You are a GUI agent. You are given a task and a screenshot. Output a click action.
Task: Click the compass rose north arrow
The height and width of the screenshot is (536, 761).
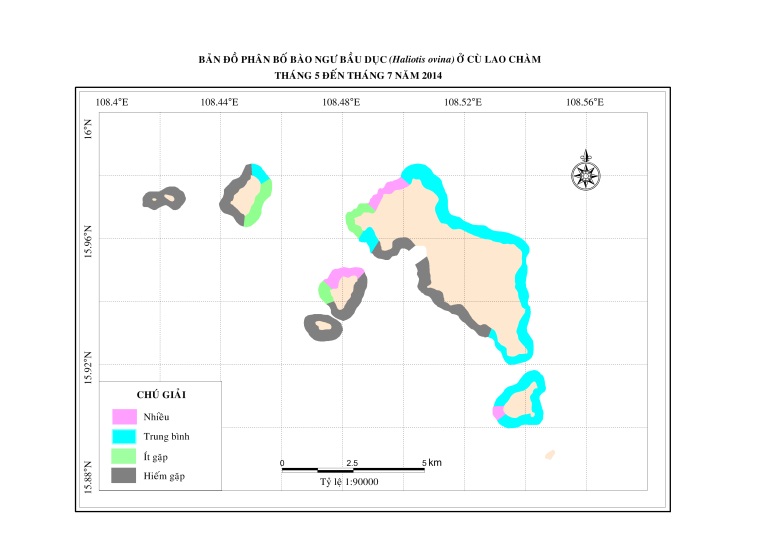tap(586, 170)
